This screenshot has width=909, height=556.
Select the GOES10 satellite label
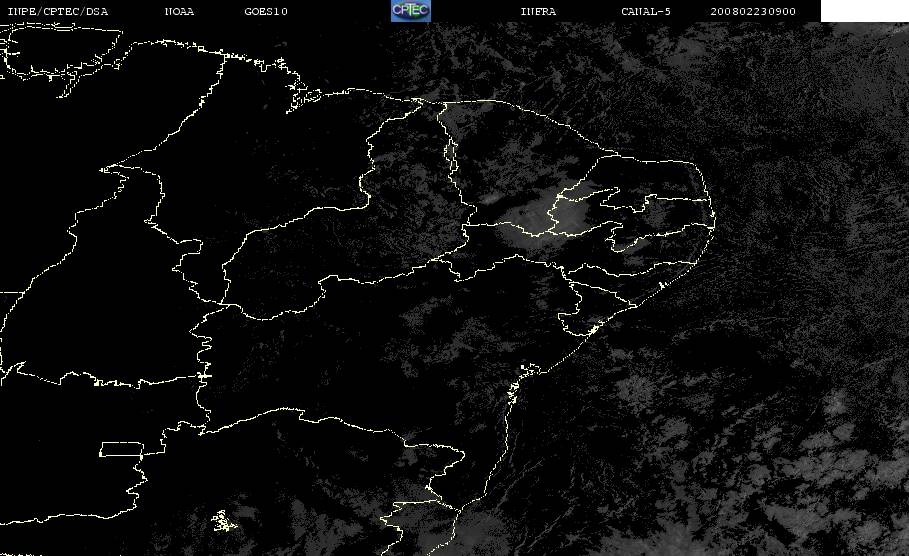tap(266, 12)
